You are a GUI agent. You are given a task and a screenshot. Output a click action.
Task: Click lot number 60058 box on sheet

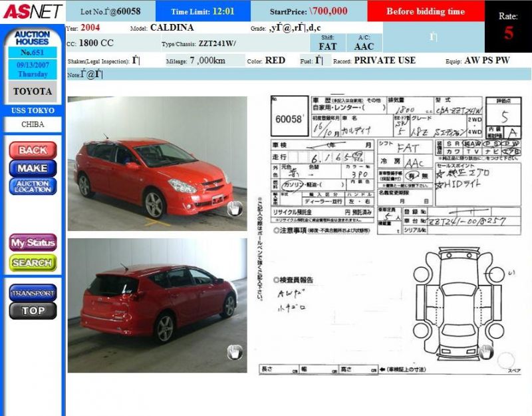click(x=289, y=116)
